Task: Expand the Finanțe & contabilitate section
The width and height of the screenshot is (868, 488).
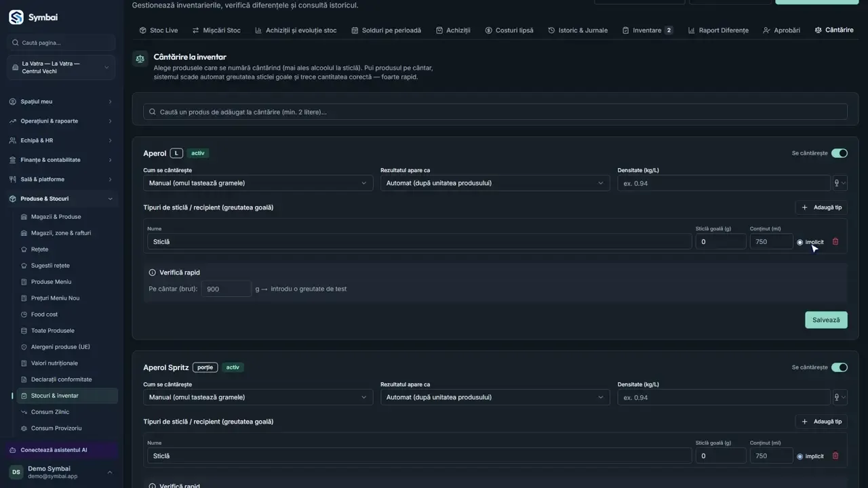Action: [61, 160]
